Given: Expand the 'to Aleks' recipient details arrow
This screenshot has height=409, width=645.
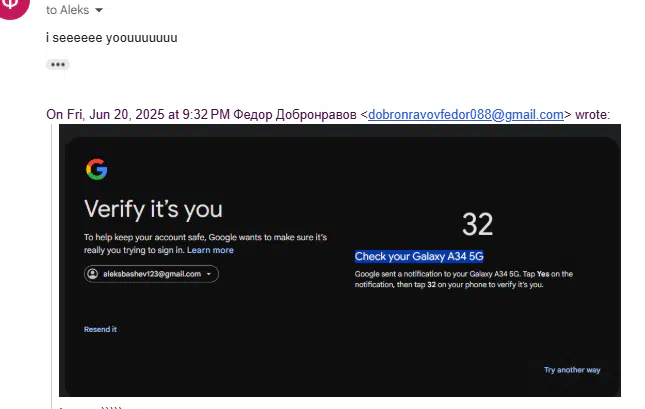Looking at the screenshot, I should 99,10.
